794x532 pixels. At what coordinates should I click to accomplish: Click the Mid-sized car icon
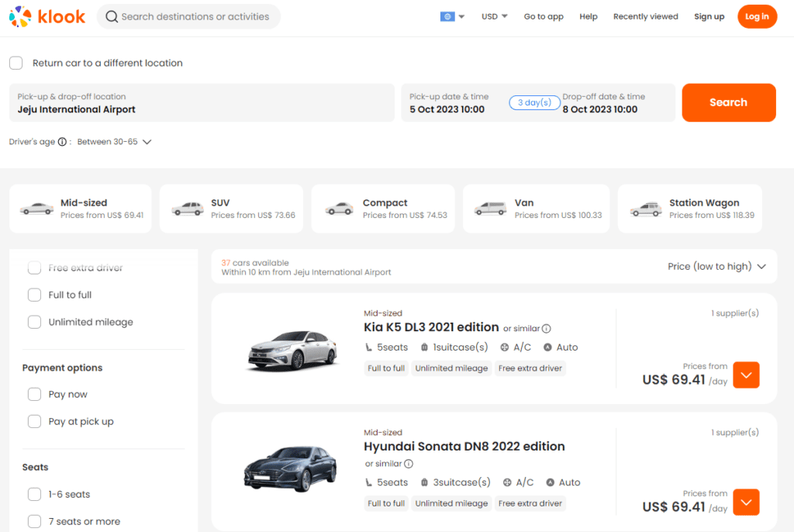[36, 209]
